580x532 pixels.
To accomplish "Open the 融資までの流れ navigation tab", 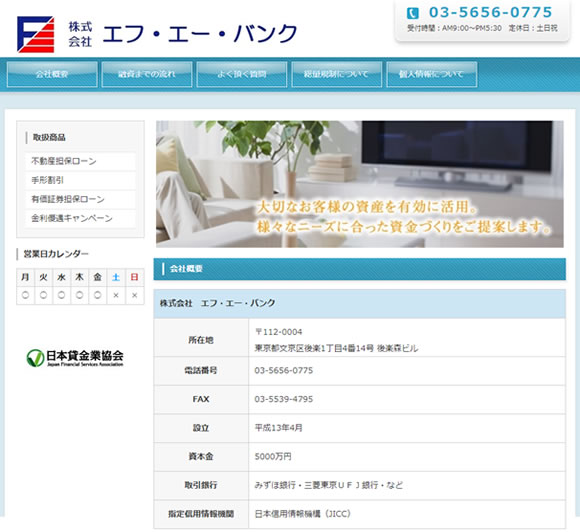I will click(x=147, y=74).
